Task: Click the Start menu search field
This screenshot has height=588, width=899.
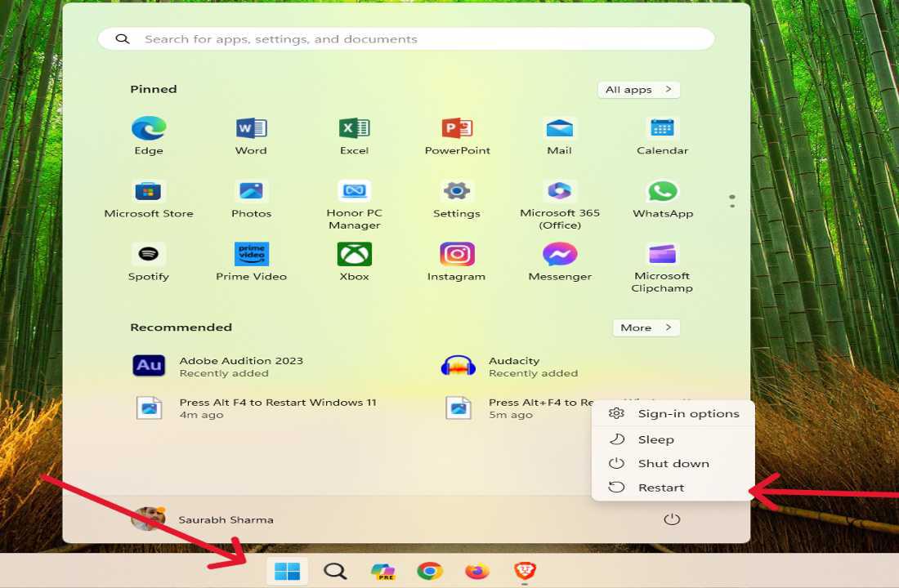Action: coord(406,39)
